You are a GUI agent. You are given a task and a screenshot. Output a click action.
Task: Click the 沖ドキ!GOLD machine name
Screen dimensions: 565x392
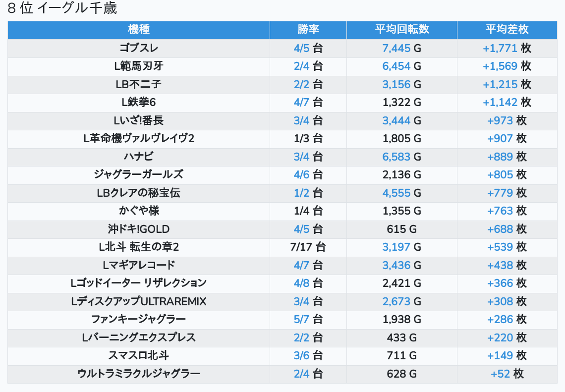click(x=139, y=229)
